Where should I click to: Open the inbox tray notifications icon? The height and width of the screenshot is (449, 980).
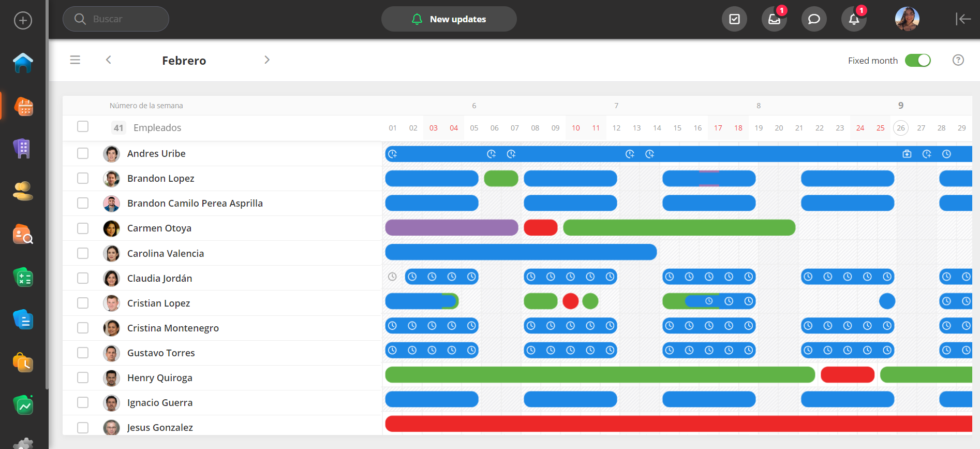tap(774, 19)
